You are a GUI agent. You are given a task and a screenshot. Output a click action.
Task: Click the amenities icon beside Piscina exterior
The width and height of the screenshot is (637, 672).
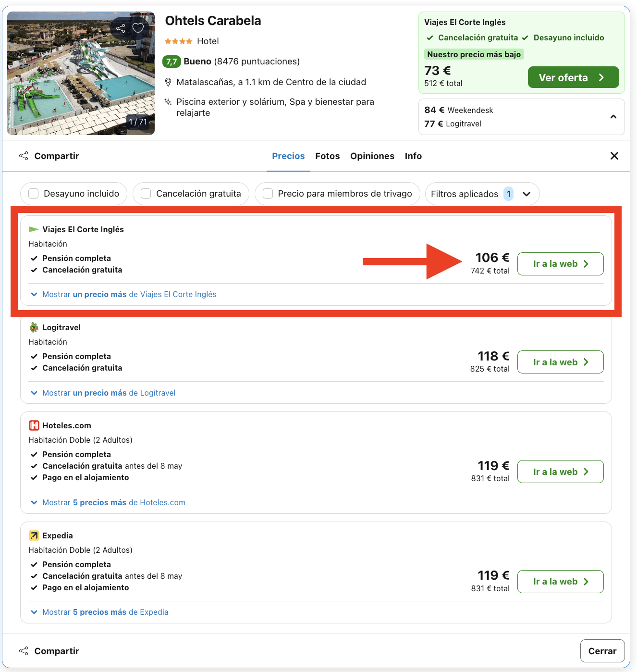tap(168, 102)
